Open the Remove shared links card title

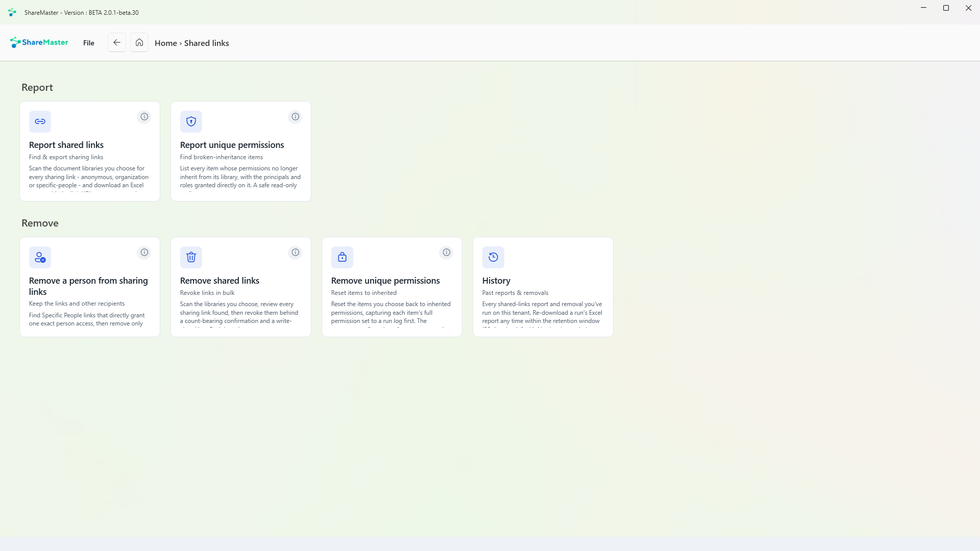[x=220, y=281]
